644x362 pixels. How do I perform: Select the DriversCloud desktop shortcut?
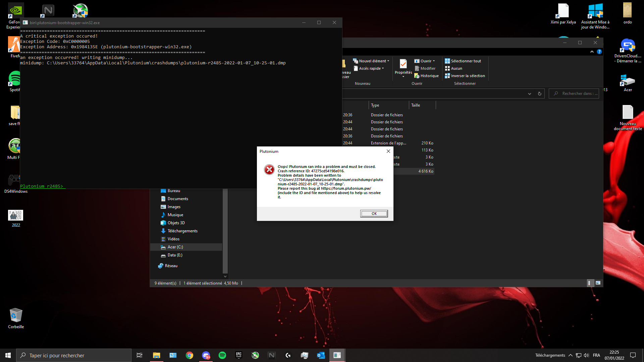(x=628, y=51)
